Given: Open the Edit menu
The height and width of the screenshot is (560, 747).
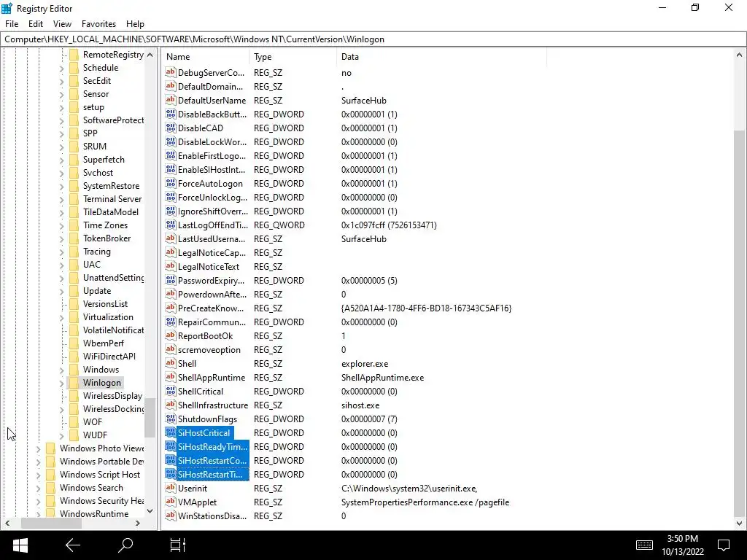Looking at the screenshot, I should [x=36, y=24].
